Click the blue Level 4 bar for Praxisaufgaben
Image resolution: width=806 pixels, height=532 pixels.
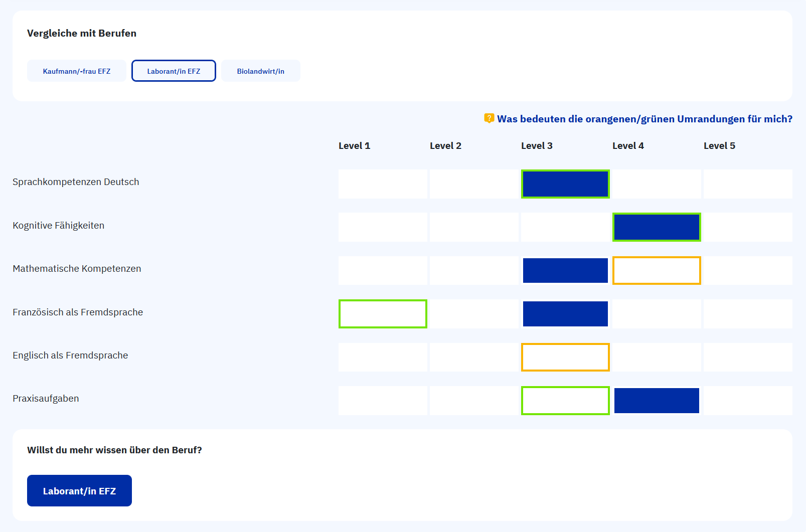657,400
